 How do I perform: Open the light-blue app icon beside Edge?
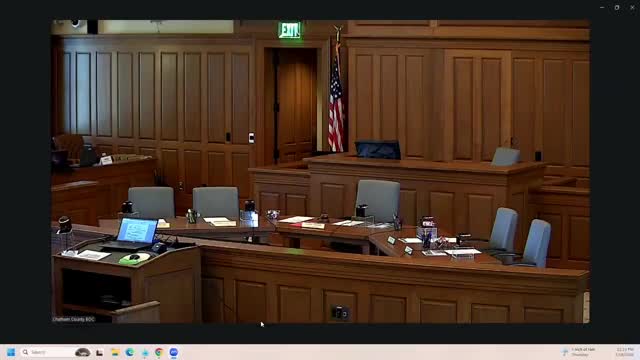pos(144,352)
